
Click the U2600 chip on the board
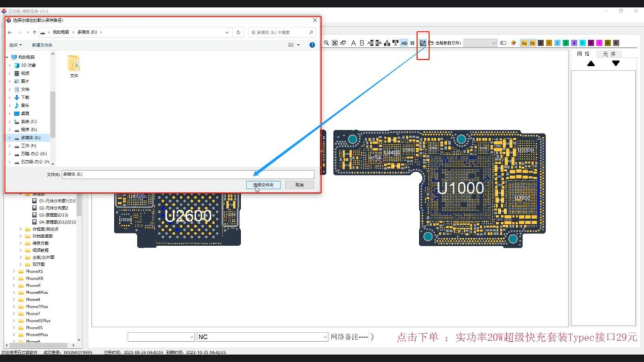(x=188, y=216)
